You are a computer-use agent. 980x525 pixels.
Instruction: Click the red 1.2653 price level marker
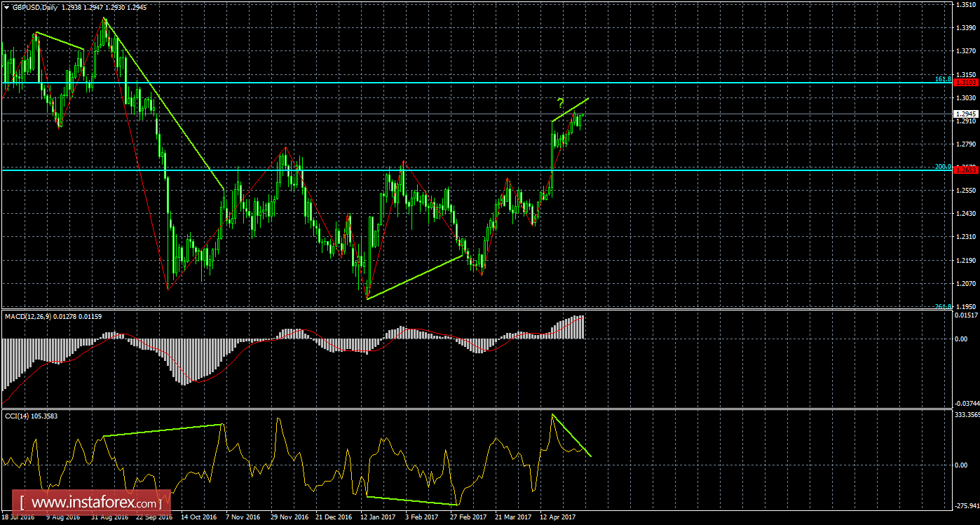pyautogui.click(x=966, y=169)
